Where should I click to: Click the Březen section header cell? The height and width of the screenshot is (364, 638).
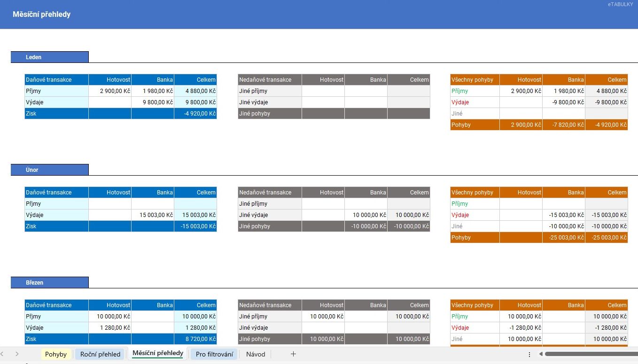click(x=49, y=283)
